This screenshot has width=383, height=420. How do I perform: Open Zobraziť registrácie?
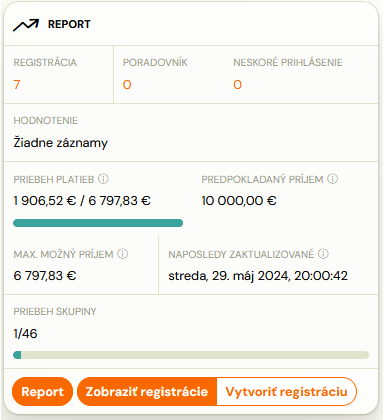click(147, 392)
